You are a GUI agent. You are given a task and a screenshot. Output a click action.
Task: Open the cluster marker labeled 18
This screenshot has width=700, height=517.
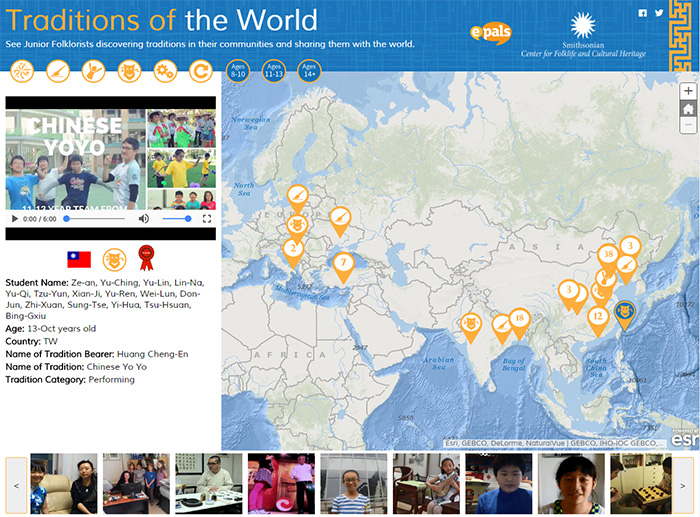click(519, 321)
